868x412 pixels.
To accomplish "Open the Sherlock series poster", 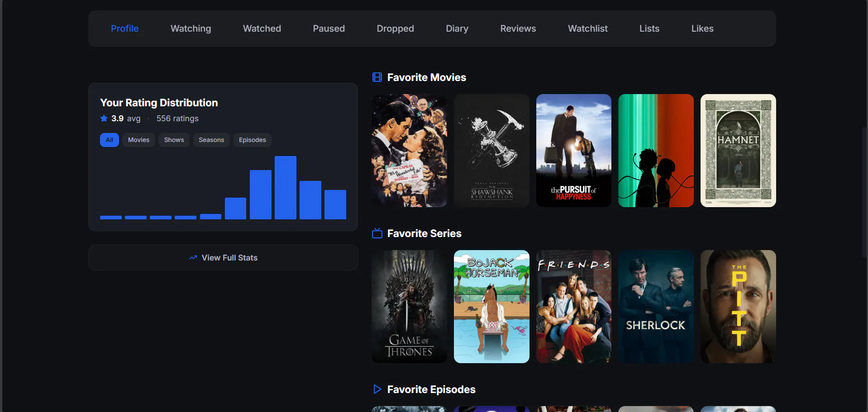I will coord(656,307).
